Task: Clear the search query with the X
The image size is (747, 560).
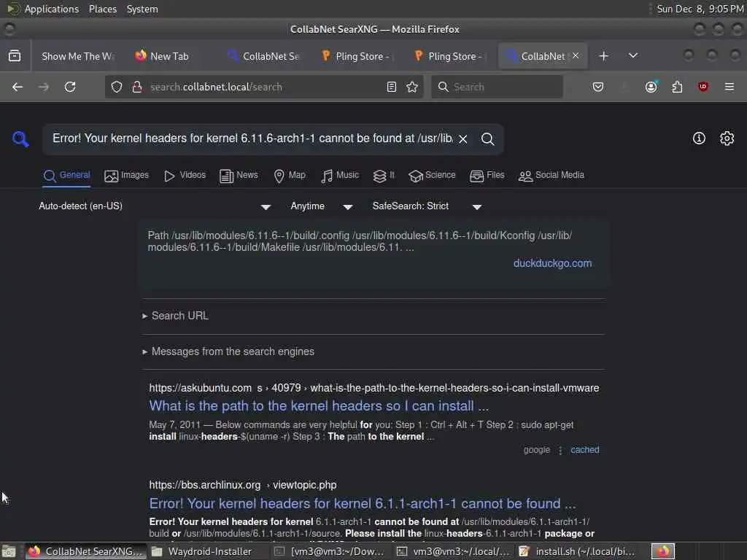Action: pos(463,139)
